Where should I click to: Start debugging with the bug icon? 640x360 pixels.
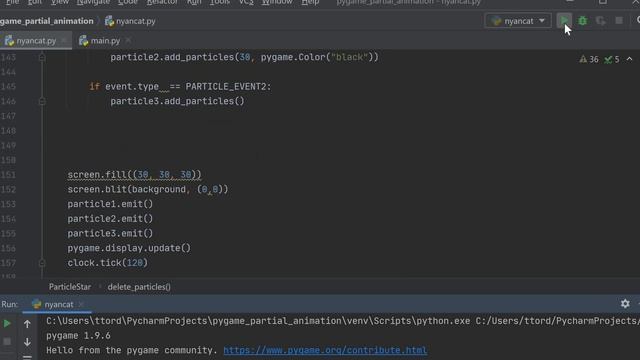point(582,21)
